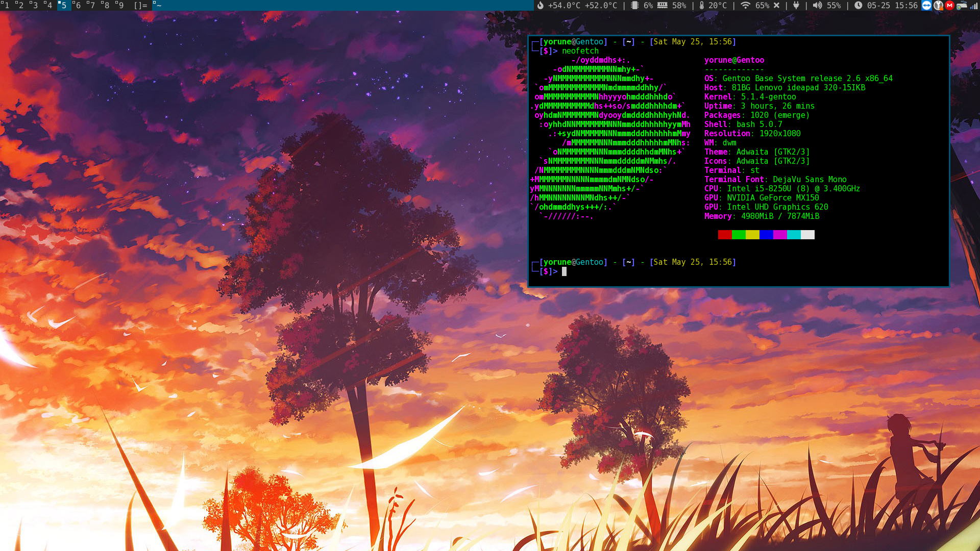Click the OS: Gentoo Base System line

click(799, 79)
